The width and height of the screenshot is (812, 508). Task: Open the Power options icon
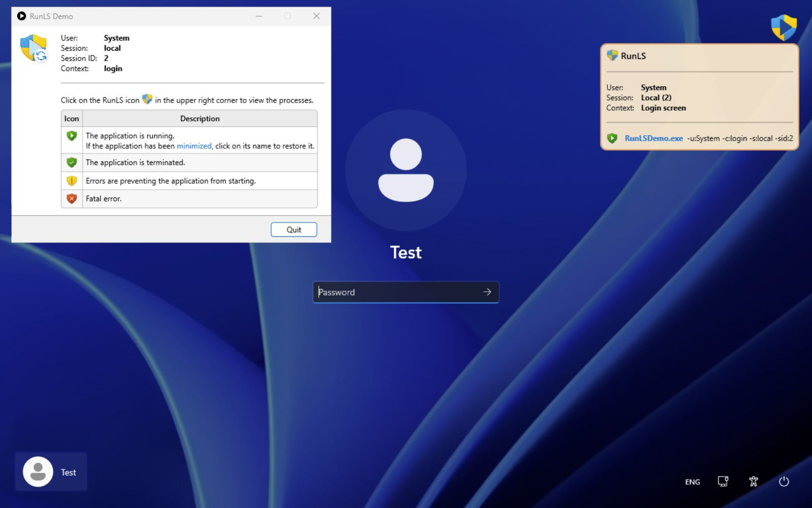coord(784,481)
